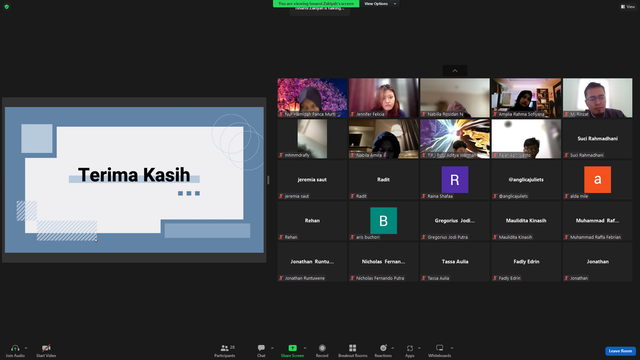Click the orange 'a' avatar of alda mile
This screenshot has height=360, width=640.
pyautogui.click(x=598, y=180)
